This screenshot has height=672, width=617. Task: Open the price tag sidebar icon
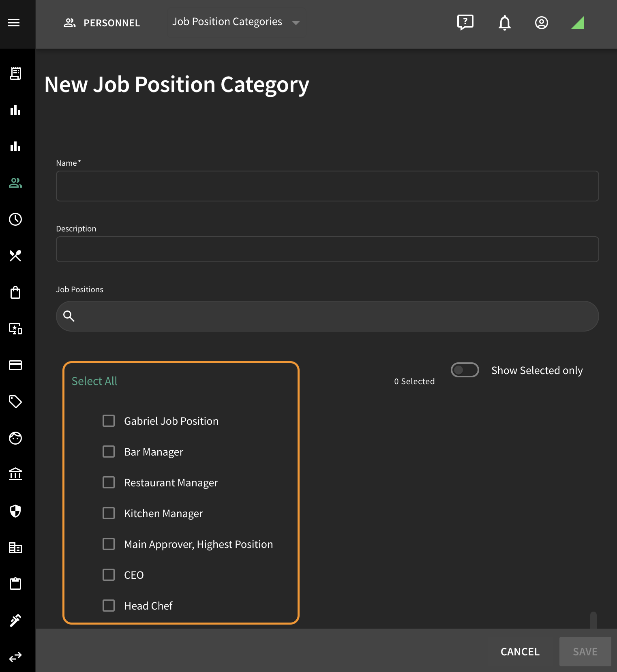pyautogui.click(x=15, y=402)
